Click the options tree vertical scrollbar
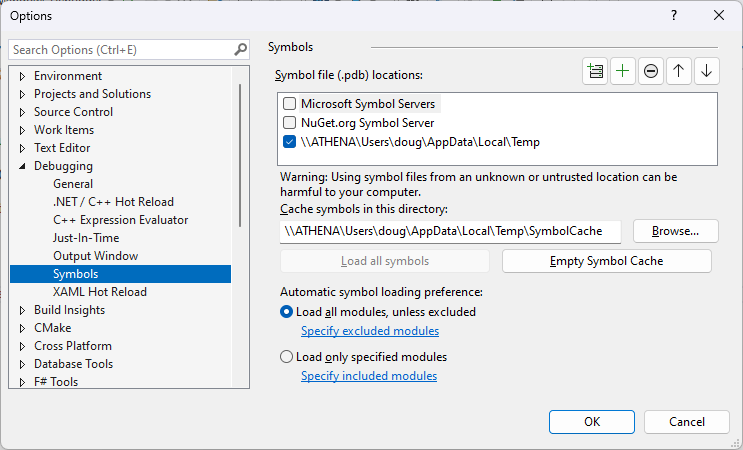This screenshot has height=450, width=743. [x=240, y=150]
